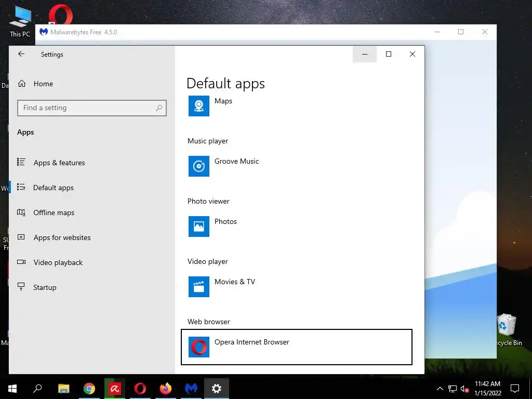
Task: Click the muted volume icon in tray
Action: tap(465, 389)
